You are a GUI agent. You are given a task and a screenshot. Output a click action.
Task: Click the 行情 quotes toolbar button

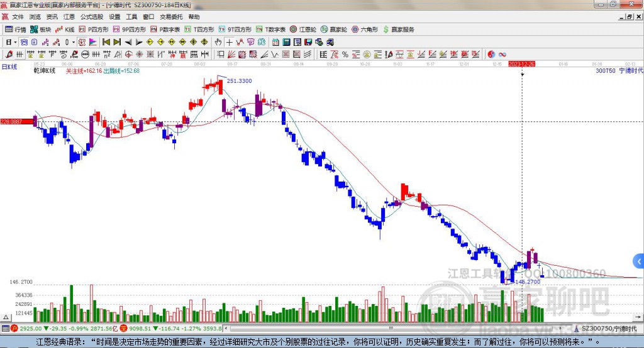[16, 30]
